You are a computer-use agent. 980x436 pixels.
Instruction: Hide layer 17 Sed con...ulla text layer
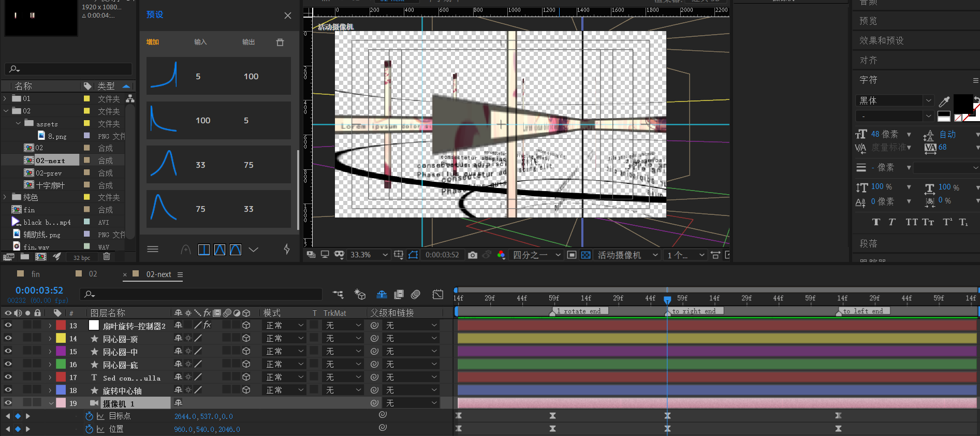[x=8, y=377]
